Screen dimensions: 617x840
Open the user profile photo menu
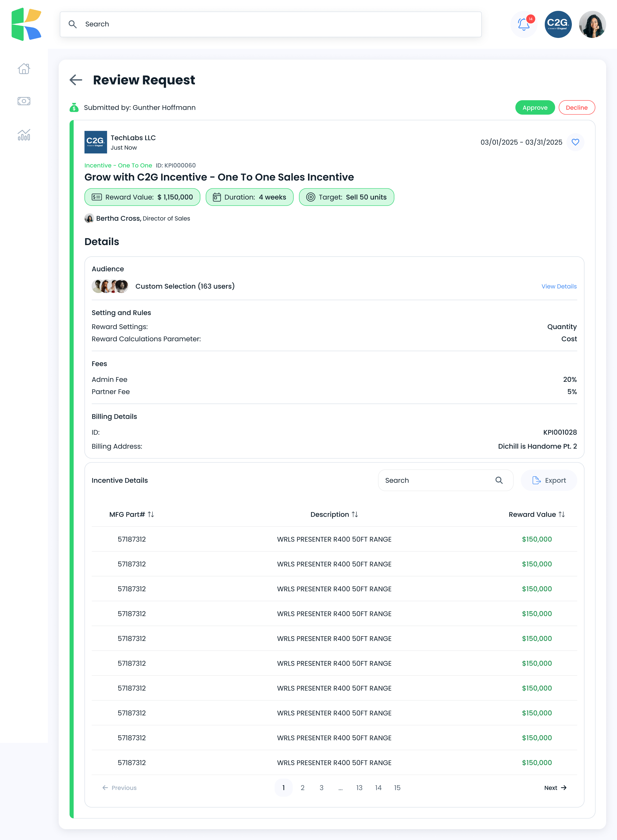click(592, 24)
